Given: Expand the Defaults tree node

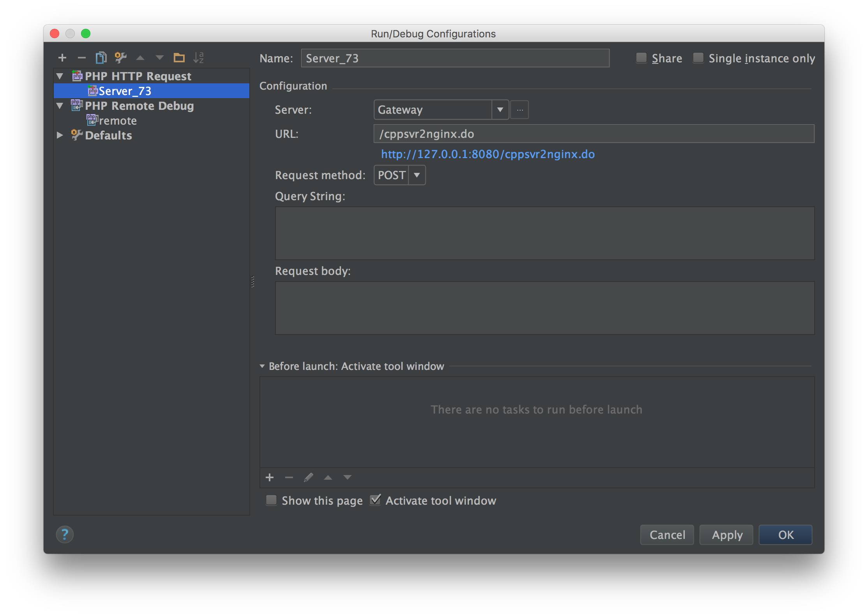Looking at the screenshot, I should [60, 135].
